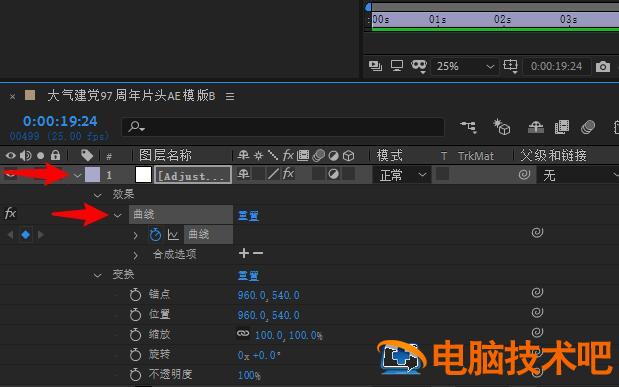Click the video eye column header

[11, 156]
